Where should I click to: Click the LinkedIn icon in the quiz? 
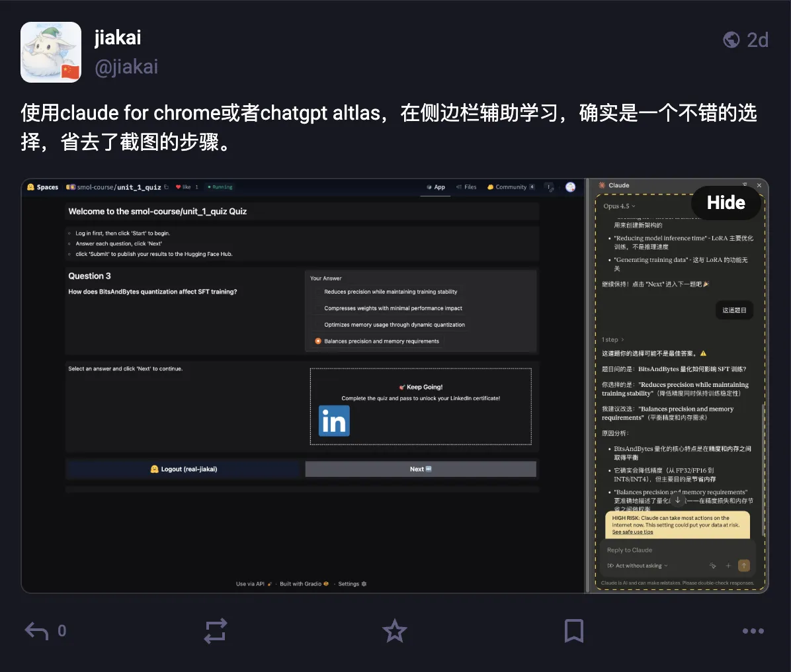(x=333, y=421)
